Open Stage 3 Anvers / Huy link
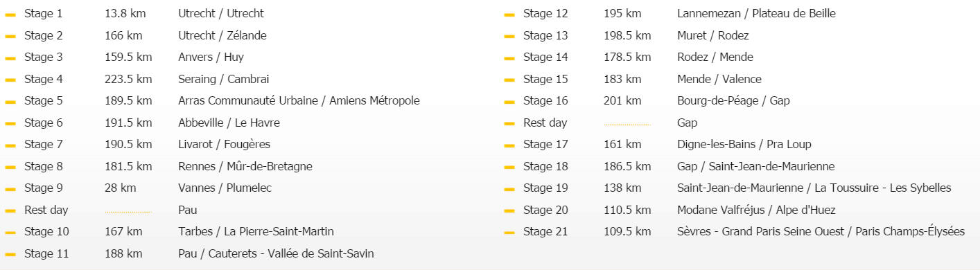 click(211, 57)
